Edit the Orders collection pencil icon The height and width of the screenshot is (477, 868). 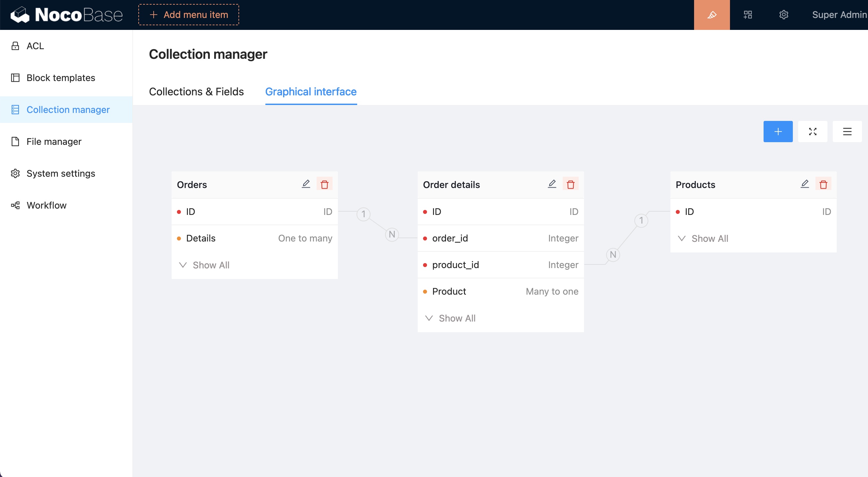tap(306, 184)
